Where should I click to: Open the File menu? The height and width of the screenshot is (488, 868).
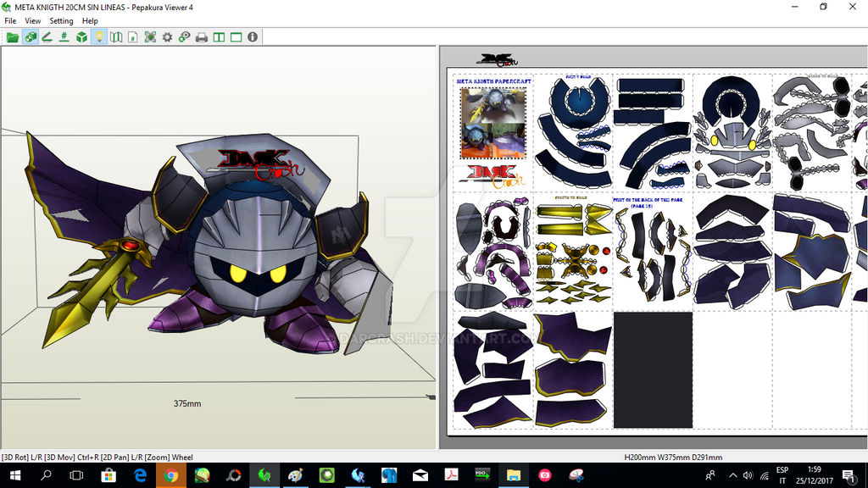[10, 20]
